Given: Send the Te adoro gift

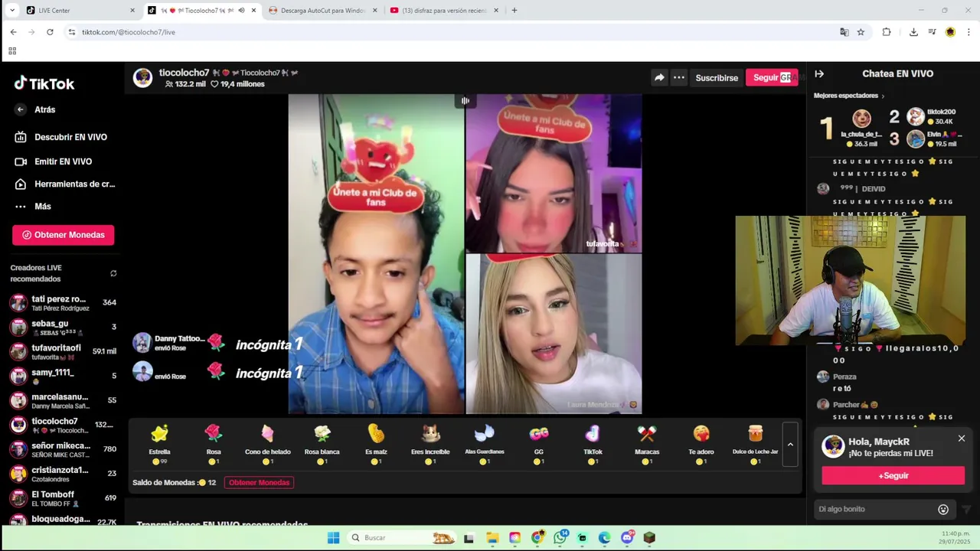Looking at the screenshot, I should pyautogui.click(x=701, y=445).
